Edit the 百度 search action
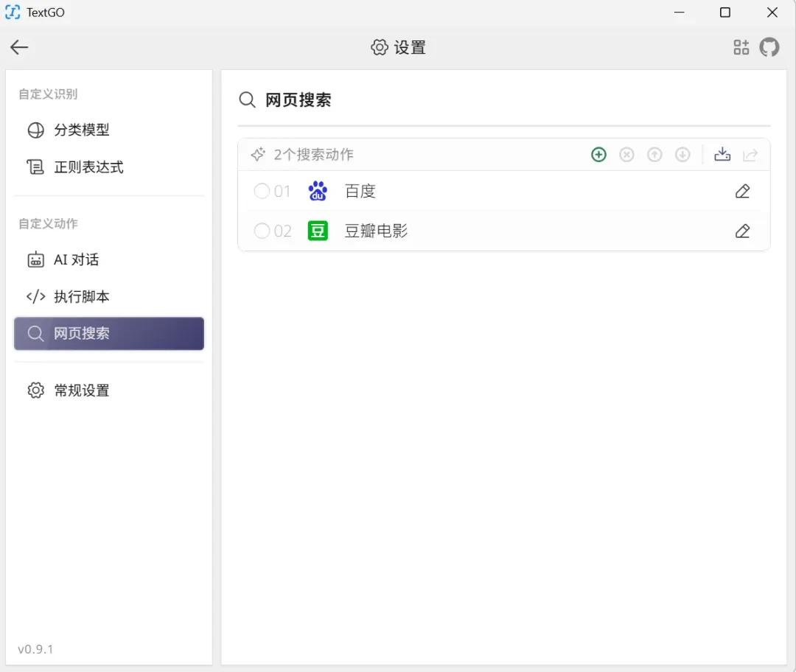Image resolution: width=796 pixels, height=672 pixels. 742,192
